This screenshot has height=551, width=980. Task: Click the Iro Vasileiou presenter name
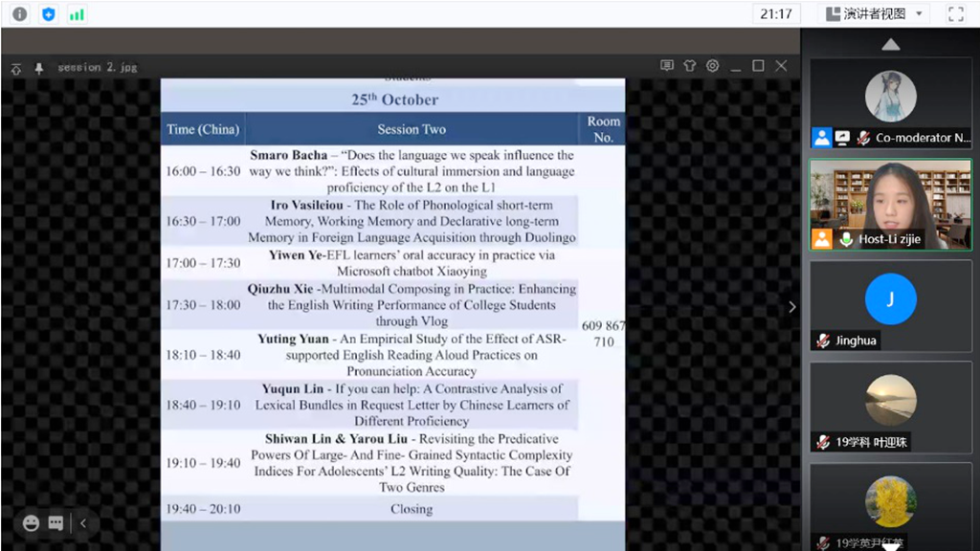(x=307, y=205)
